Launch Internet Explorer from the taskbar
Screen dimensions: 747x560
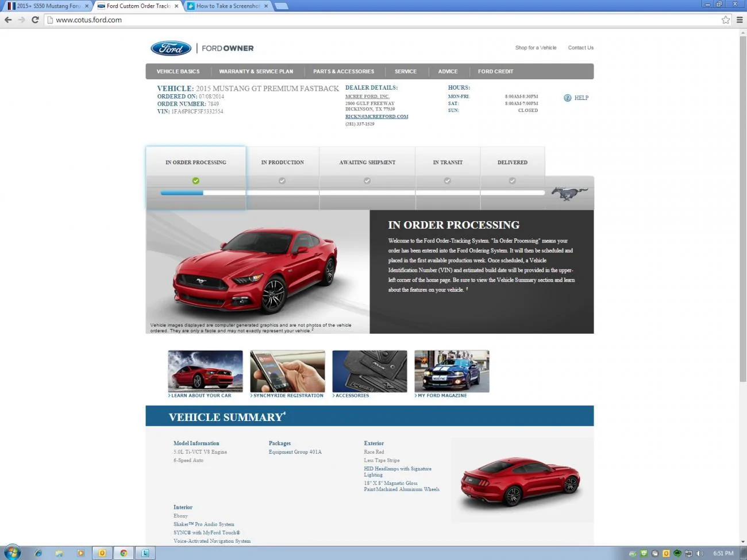[x=38, y=553]
